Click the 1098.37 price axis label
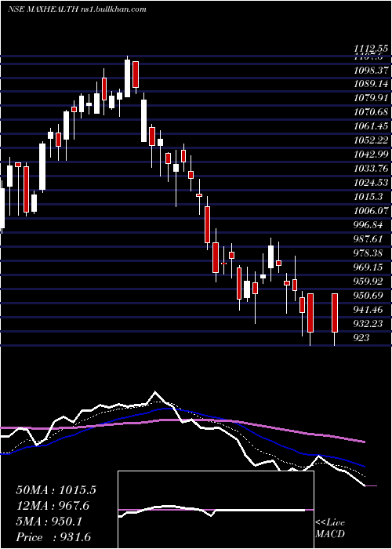 370,71
